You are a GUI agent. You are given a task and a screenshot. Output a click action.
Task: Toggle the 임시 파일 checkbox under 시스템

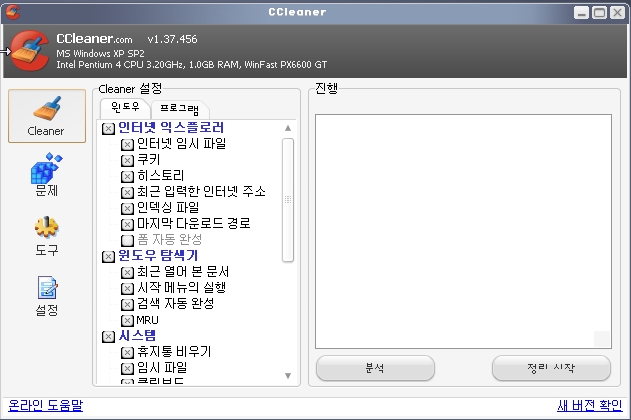point(127,369)
